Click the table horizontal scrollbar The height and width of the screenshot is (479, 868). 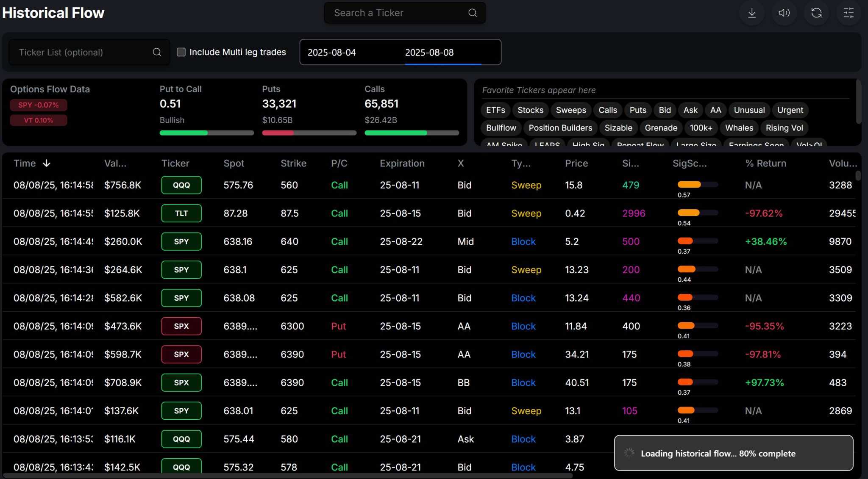(x=288, y=476)
